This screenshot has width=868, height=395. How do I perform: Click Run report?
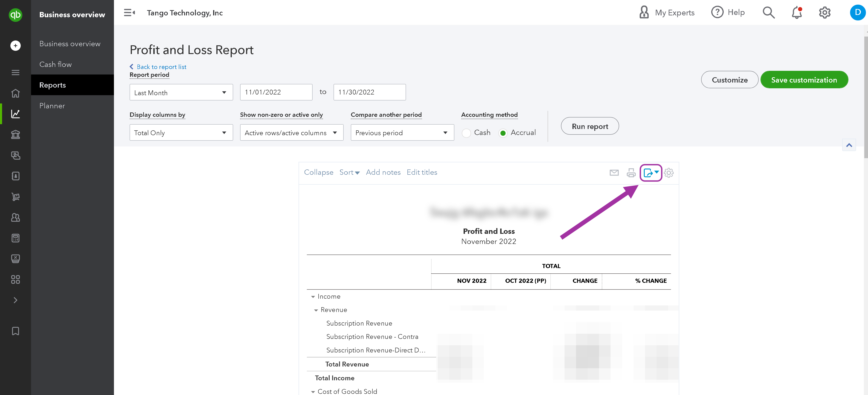pos(590,126)
